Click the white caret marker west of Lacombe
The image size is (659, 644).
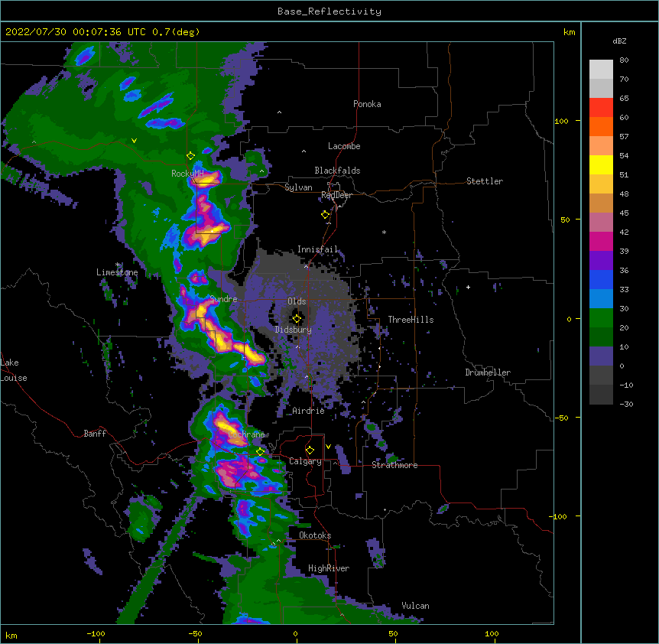pyautogui.click(x=304, y=151)
